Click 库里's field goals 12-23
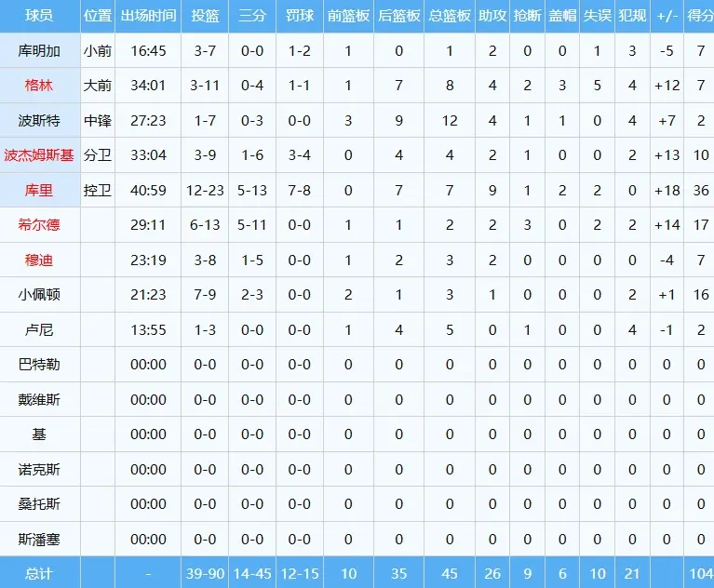The width and height of the screenshot is (714, 588). point(205,190)
